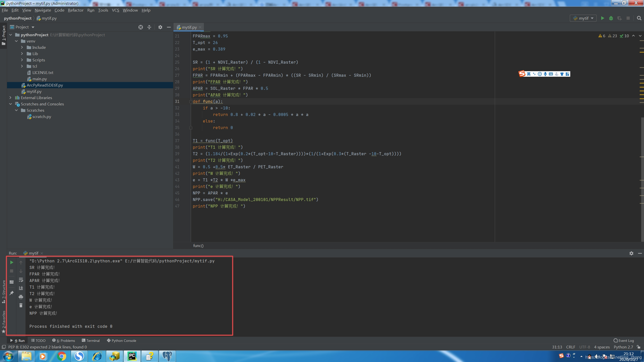Open Project panel settings gear

(160, 27)
